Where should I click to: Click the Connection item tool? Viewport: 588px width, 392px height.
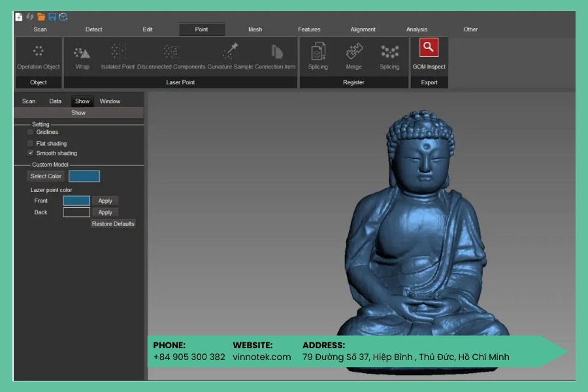pos(275,57)
